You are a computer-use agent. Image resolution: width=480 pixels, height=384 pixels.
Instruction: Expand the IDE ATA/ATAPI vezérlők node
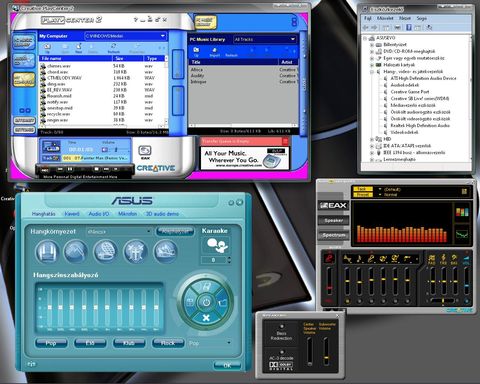pyautogui.click(x=372, y=146)
